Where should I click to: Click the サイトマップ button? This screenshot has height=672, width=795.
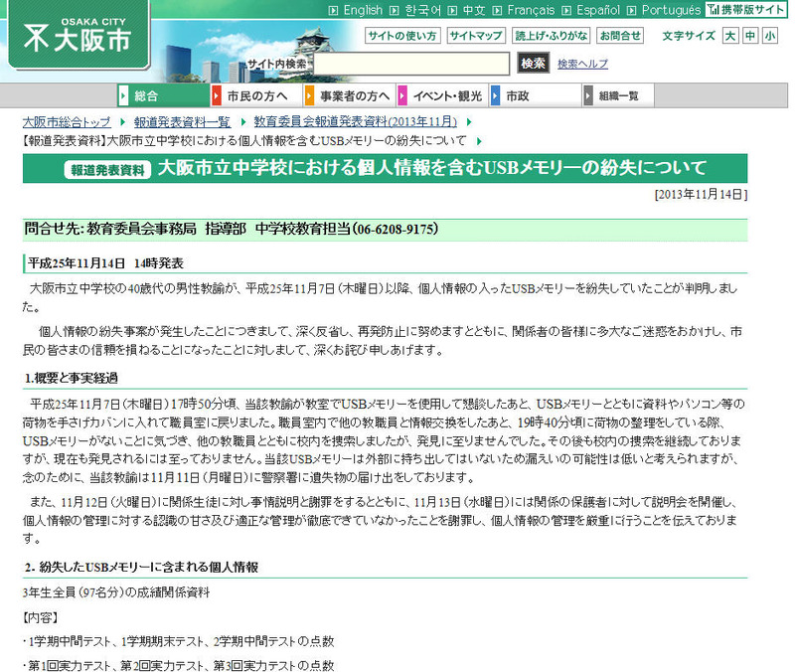tap(475, 36)
